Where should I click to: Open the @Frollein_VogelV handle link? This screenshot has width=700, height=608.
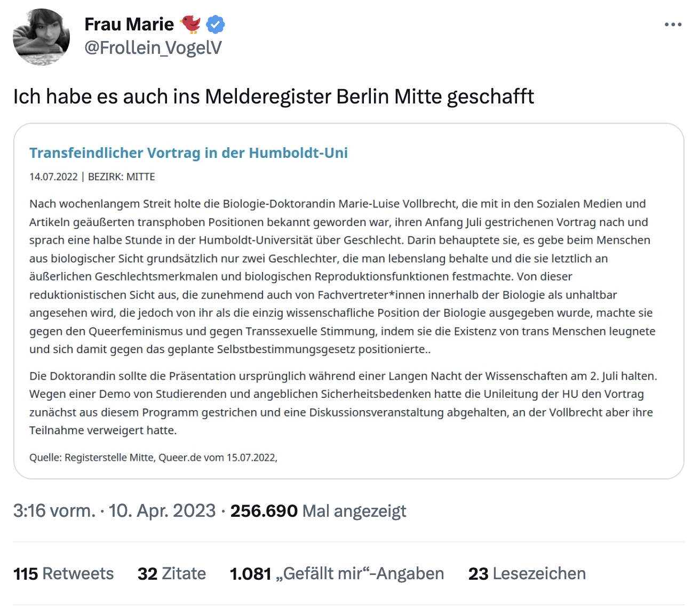point(153,48)
